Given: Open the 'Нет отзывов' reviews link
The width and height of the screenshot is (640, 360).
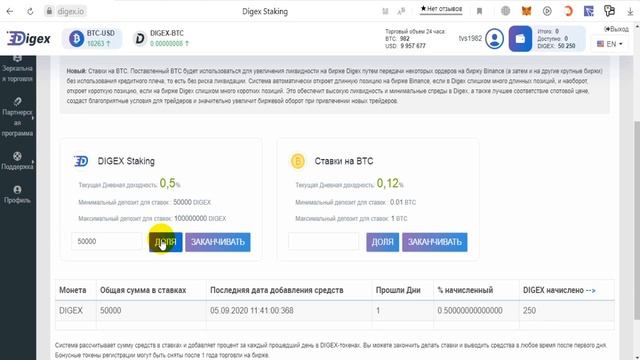Looking at the screenshot, I should tap(441, 9).
